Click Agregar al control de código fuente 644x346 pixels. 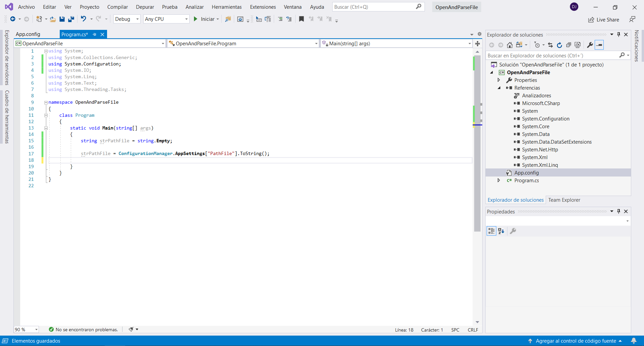tap(576, 341)
